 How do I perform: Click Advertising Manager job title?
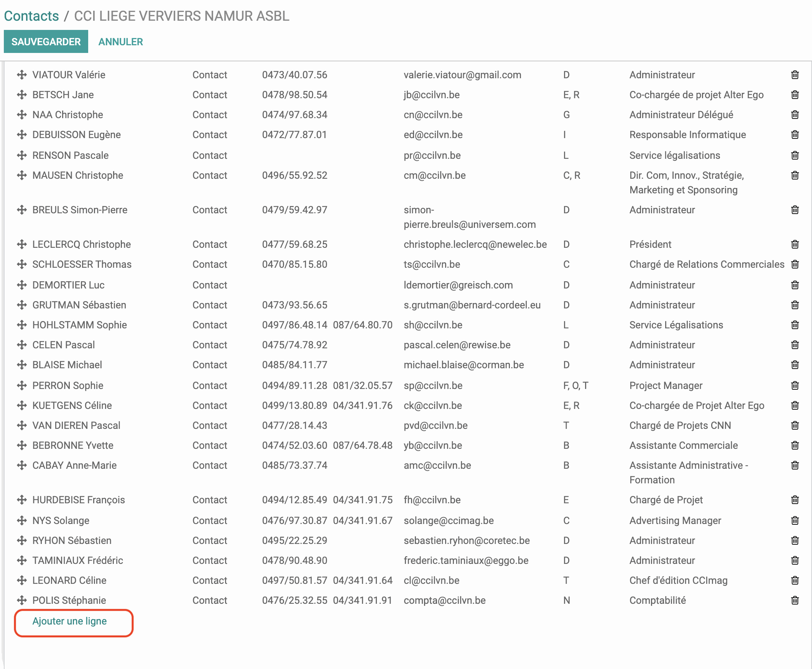675,521
